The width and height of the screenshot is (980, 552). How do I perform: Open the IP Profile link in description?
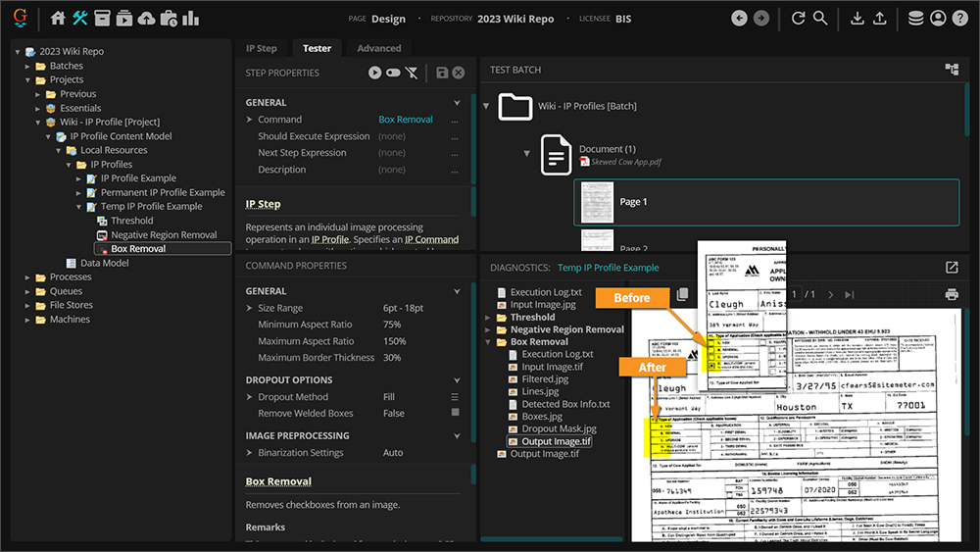point(330,239)
